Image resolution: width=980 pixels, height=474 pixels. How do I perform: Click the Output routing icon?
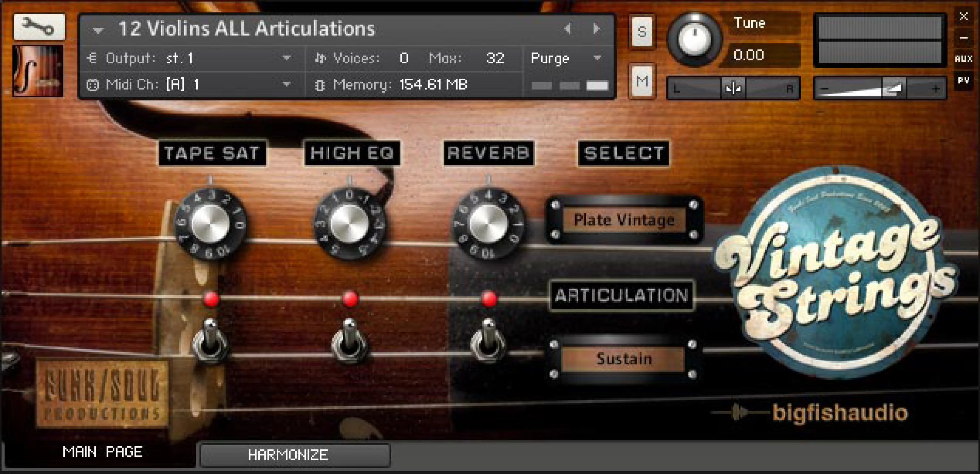(92, 58)
